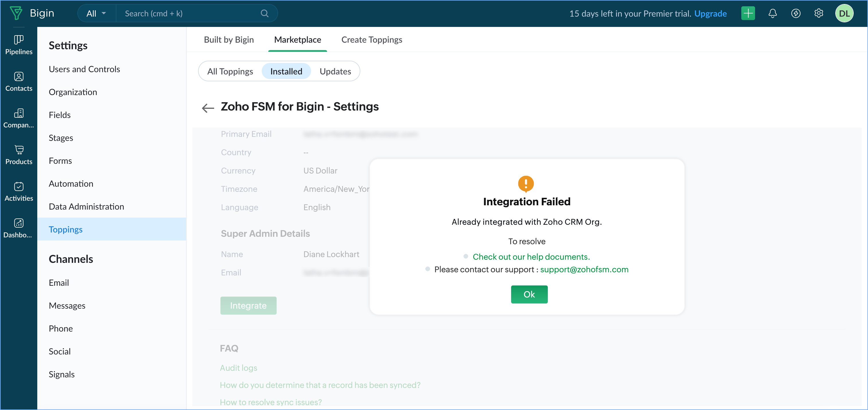Expand the All search filter dropdown

(x=96, y=13)
